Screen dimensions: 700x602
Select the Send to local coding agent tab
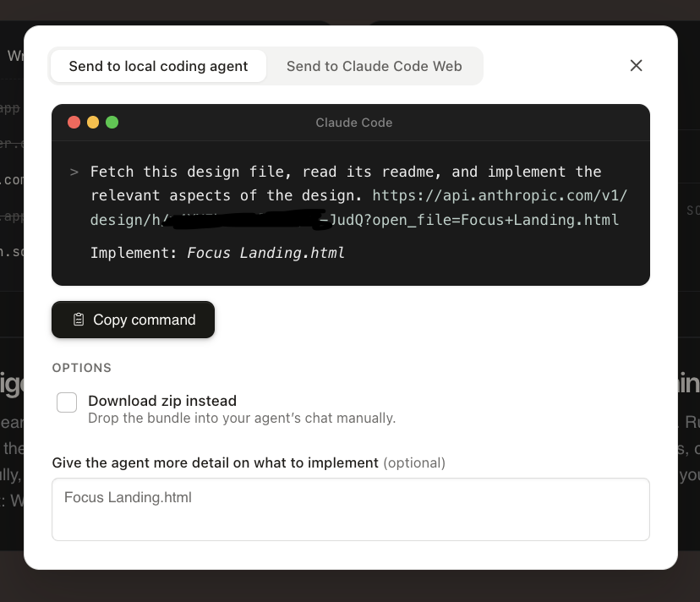[x=158, y=66]
